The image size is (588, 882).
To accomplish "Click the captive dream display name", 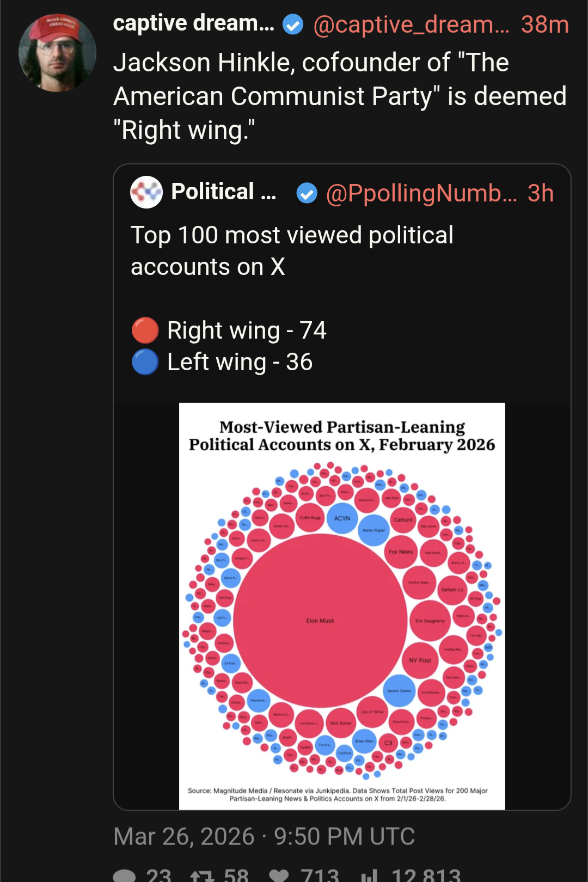I will [x=193, y=23].
